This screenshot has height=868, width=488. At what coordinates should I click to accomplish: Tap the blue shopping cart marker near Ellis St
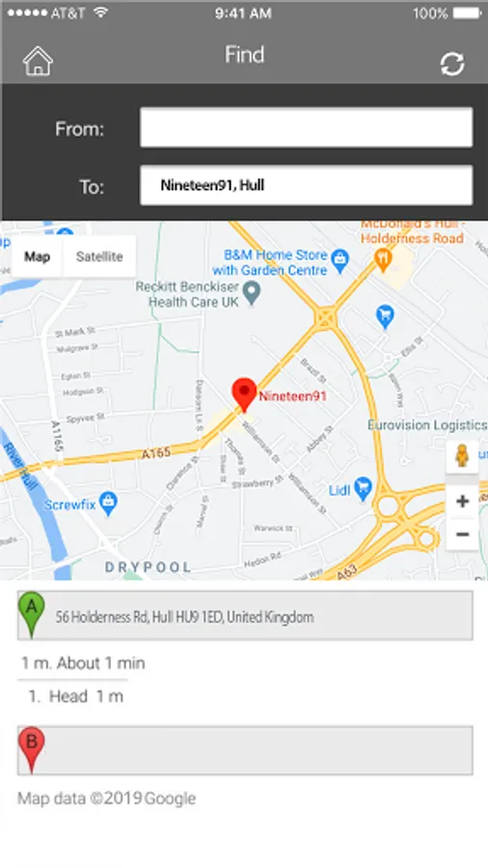[385, 316]
